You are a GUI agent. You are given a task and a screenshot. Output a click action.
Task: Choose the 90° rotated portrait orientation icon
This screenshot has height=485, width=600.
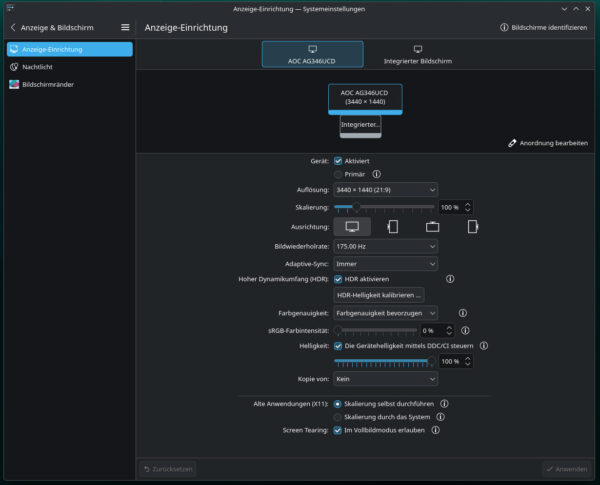(393, 226)
